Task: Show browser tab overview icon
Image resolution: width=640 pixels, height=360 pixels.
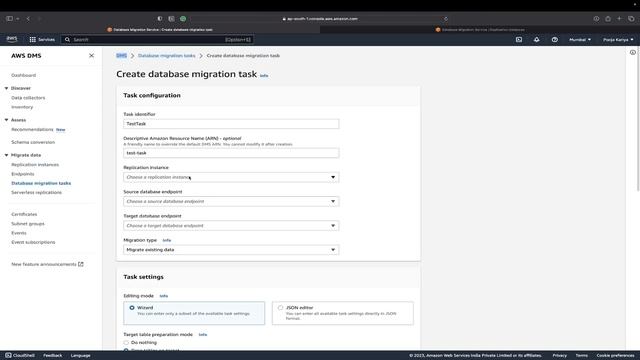Action: (x=631, y=18)
